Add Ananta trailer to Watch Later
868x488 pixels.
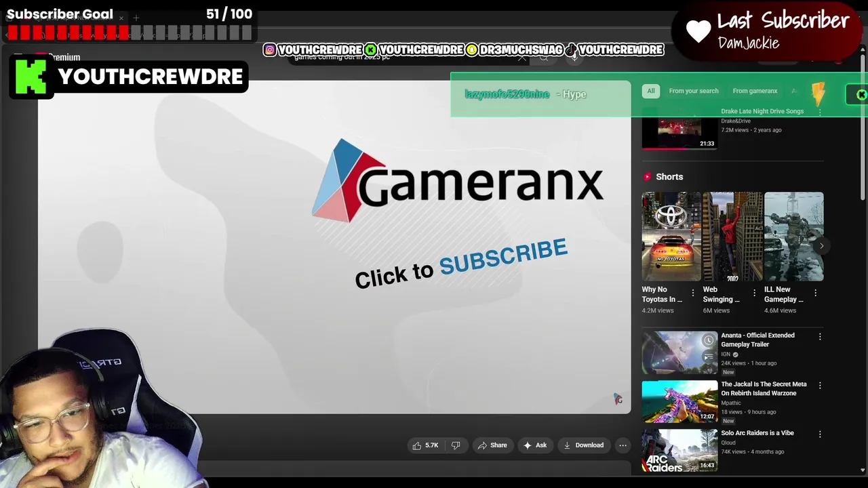coord(709,340)
